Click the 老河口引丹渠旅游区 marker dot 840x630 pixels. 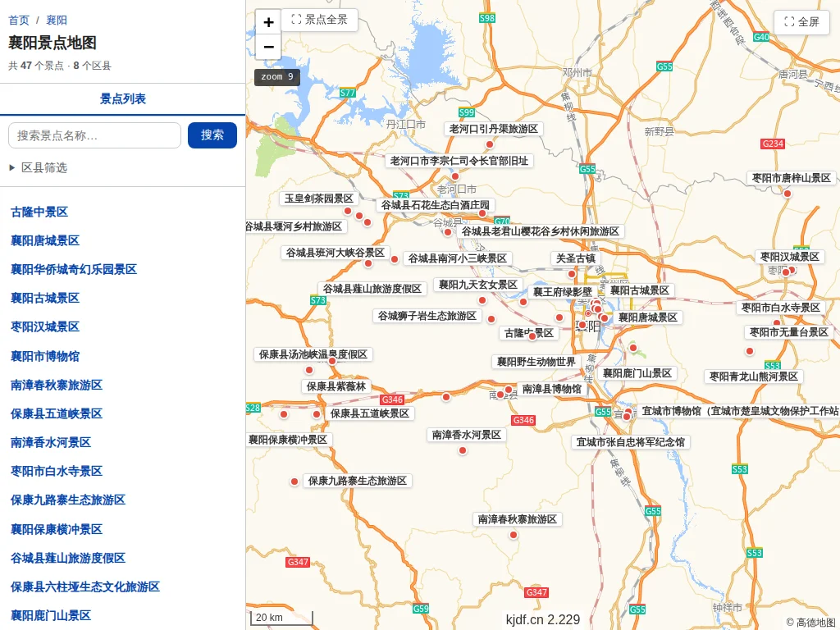489,144
